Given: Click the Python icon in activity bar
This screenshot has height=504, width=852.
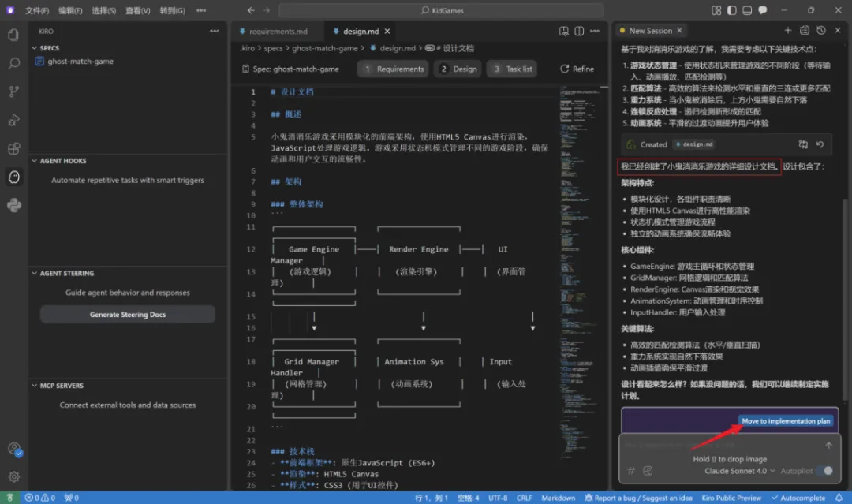Looking at the screenshot, I should [13, 206].
